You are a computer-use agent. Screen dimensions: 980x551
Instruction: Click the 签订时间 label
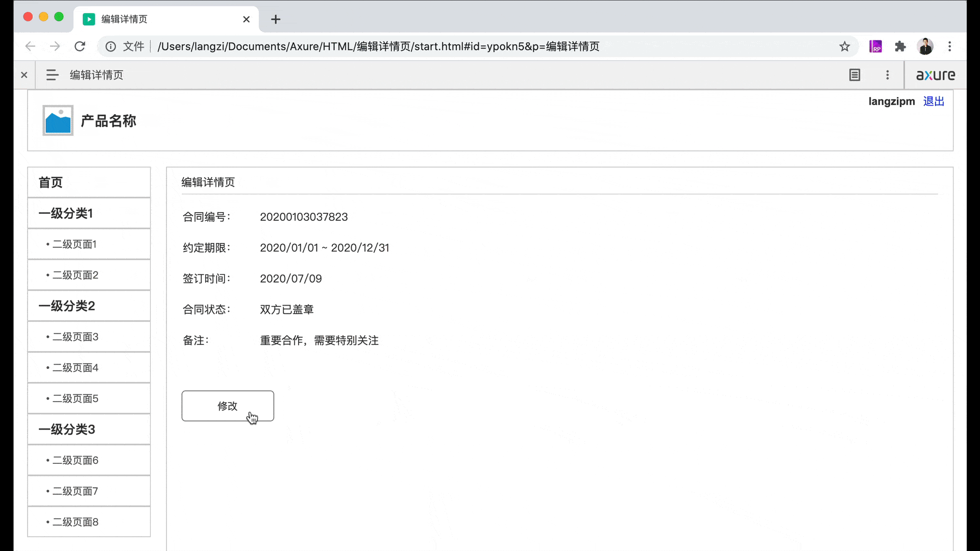point(207,279)
